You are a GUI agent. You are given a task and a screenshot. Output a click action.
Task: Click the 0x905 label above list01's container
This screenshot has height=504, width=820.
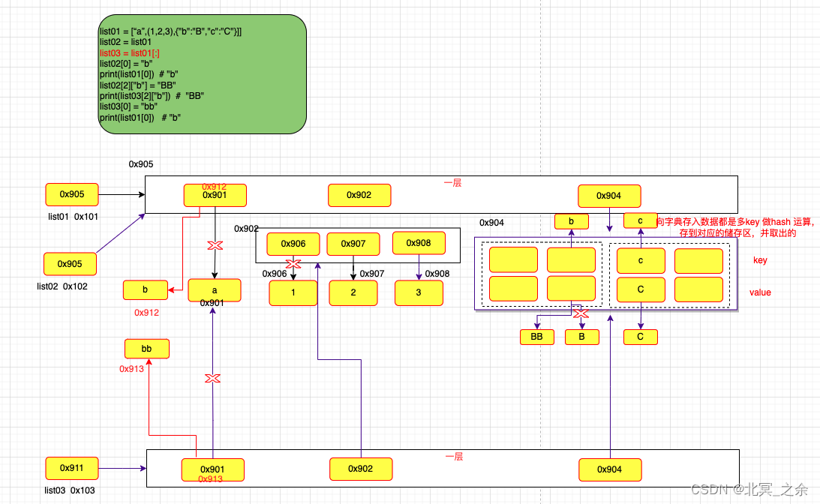tap(141, 164)
